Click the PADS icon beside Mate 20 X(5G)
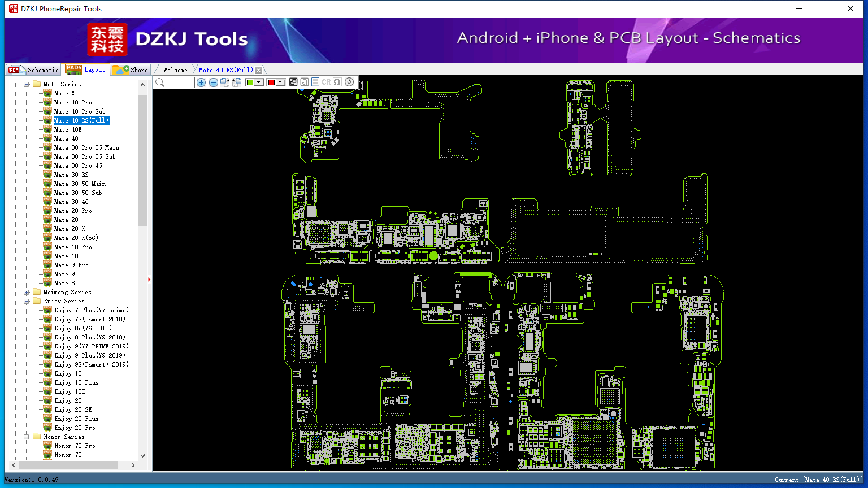Image resolution: width=868 pixels, height=488 pixels. click(x=47, y=238)
